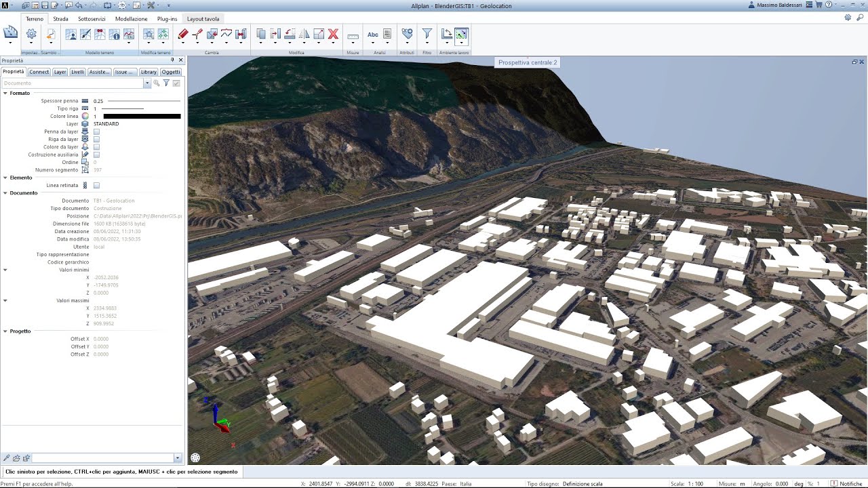The image size is (868, 488).
Task: Click the options gear at top right
Action: click(x=848, y=18)
